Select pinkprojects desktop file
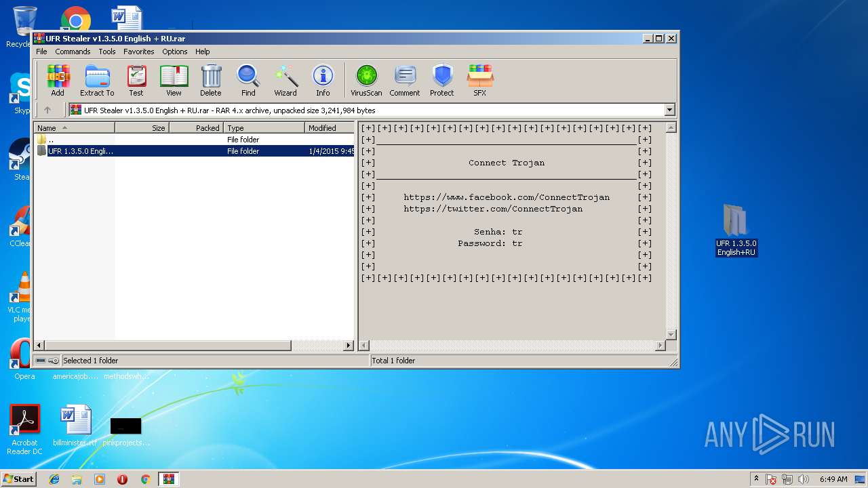The image size is (868, 488). point(126,432)
